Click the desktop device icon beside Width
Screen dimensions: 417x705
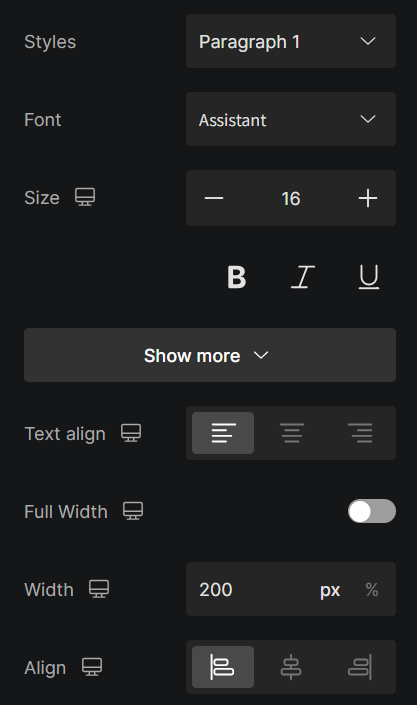coord(99,589)
